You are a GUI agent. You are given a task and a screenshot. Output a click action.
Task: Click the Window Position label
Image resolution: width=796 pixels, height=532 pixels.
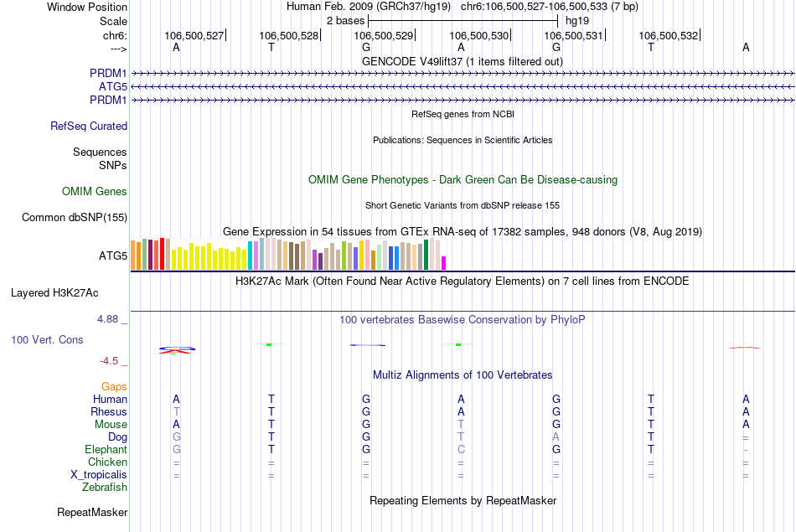87,7
